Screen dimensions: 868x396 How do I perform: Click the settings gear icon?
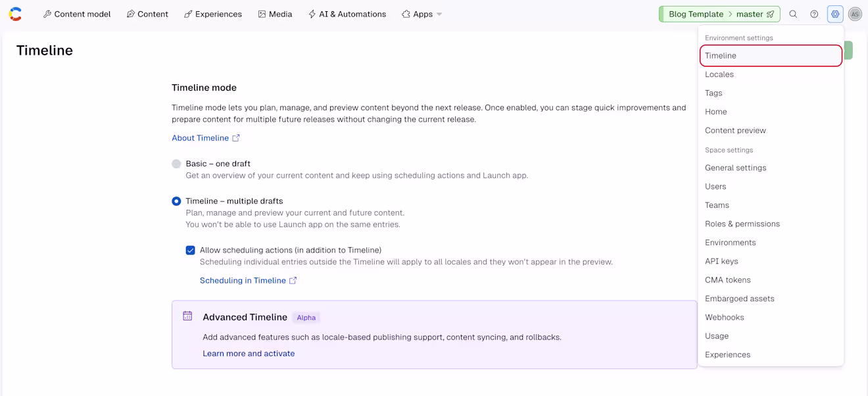[x=835, y=14]
